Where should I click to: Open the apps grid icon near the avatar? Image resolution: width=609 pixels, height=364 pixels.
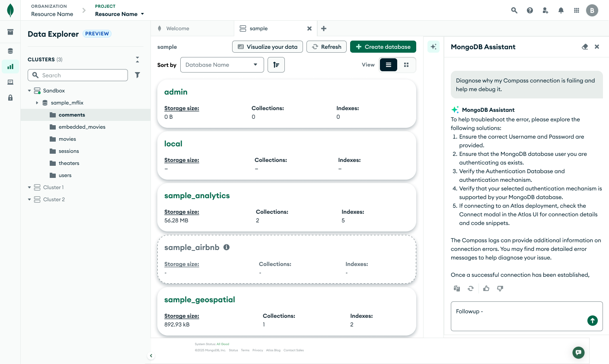coord(576,10)
